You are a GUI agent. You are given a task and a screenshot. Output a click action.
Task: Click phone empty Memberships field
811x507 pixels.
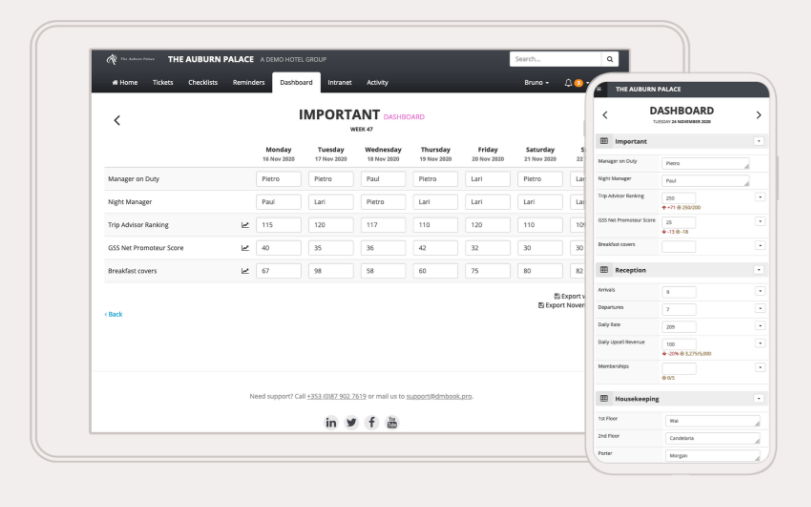[679, 368]
